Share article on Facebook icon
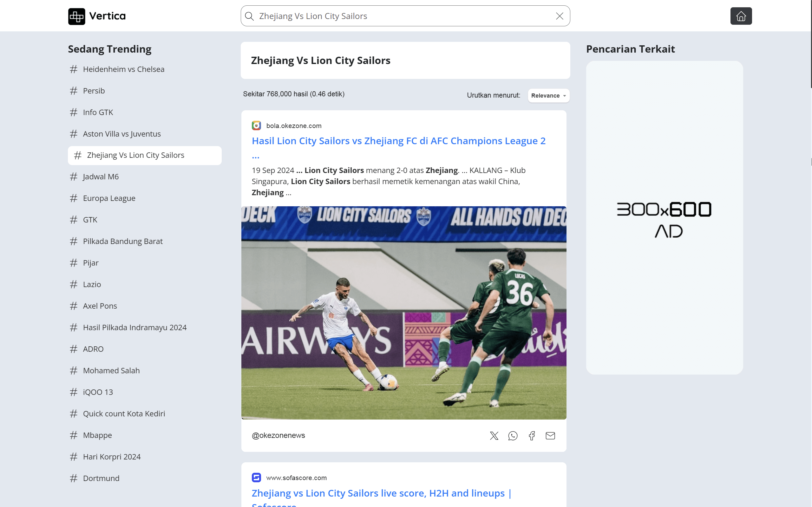Viewport: 812px width, 507px height. (x=532, y=436)
